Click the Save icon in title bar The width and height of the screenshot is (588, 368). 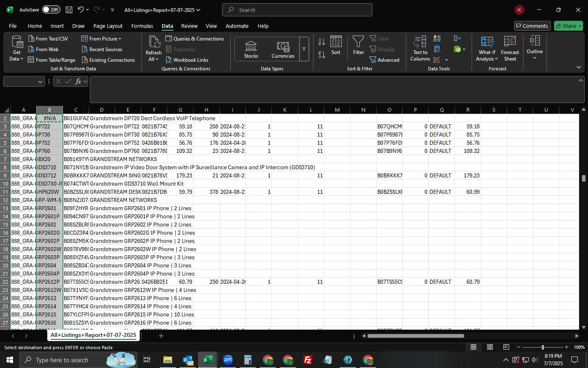pos(69,10)
